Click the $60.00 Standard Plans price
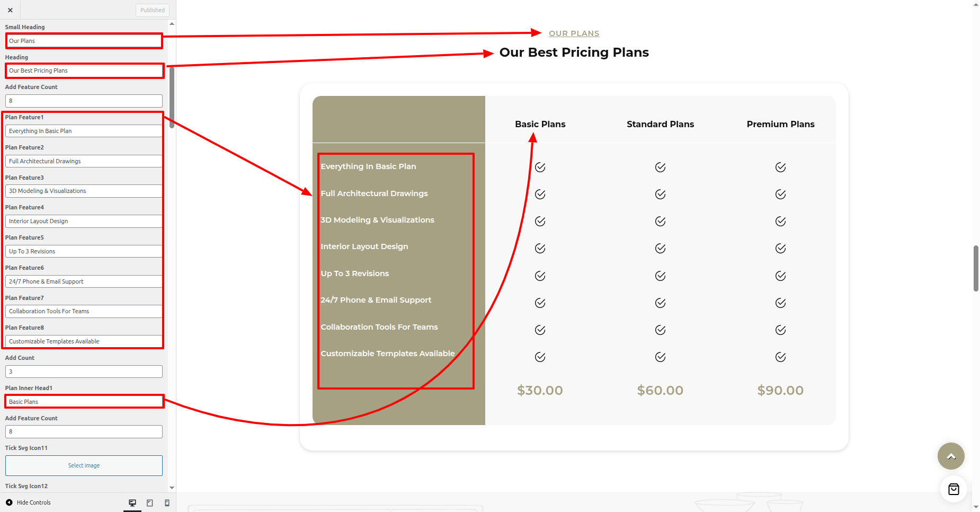 (x=660, y=391)
